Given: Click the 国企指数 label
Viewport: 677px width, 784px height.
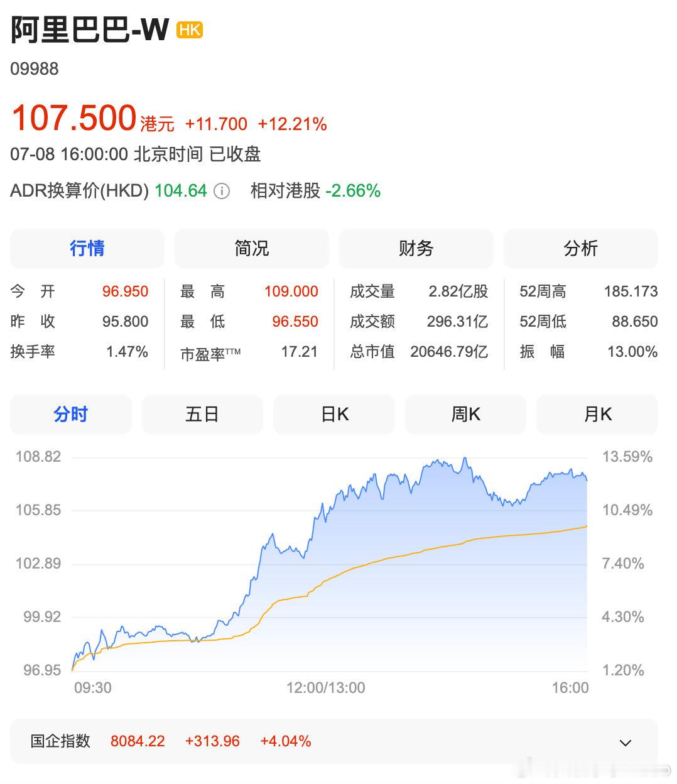Looking at the screenshot, I should click(60, 741).
